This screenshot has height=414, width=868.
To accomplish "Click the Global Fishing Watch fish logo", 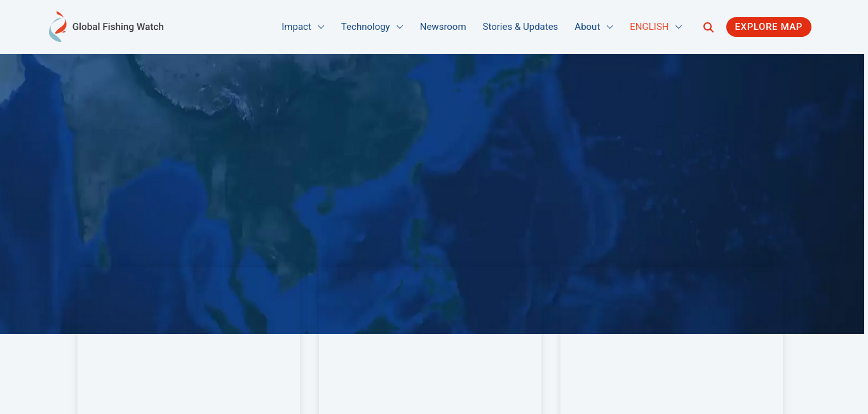I will (58, 27).
